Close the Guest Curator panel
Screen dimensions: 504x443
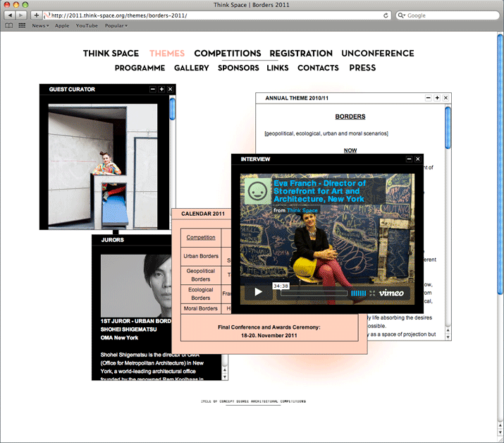(170, 89)
